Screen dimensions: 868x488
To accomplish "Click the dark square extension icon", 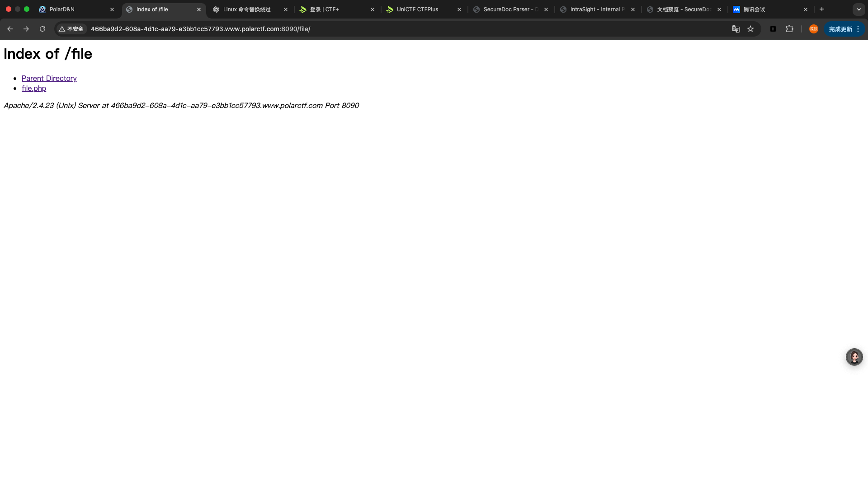I will coord(773,29).
